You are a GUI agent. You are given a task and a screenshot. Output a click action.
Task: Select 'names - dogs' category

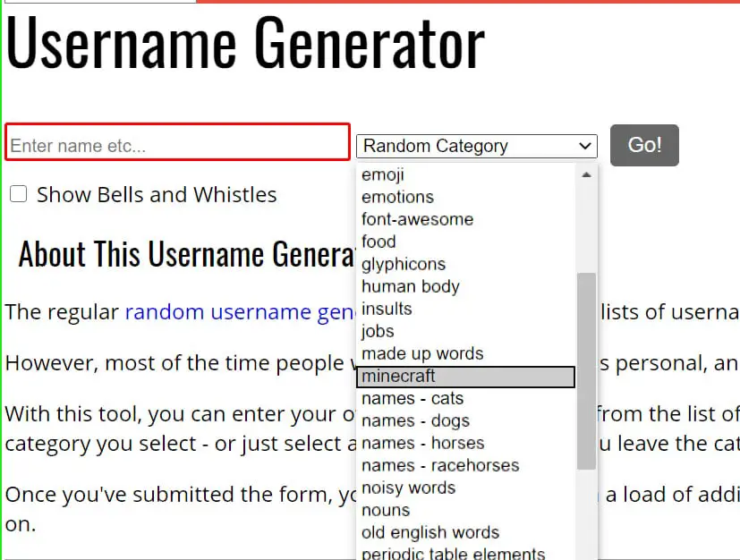tap(466, 420)
